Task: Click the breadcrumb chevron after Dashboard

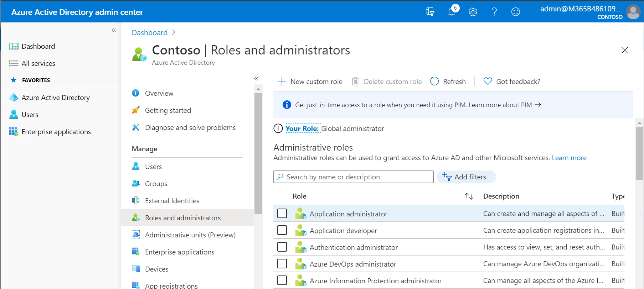Action: (174, 32)
